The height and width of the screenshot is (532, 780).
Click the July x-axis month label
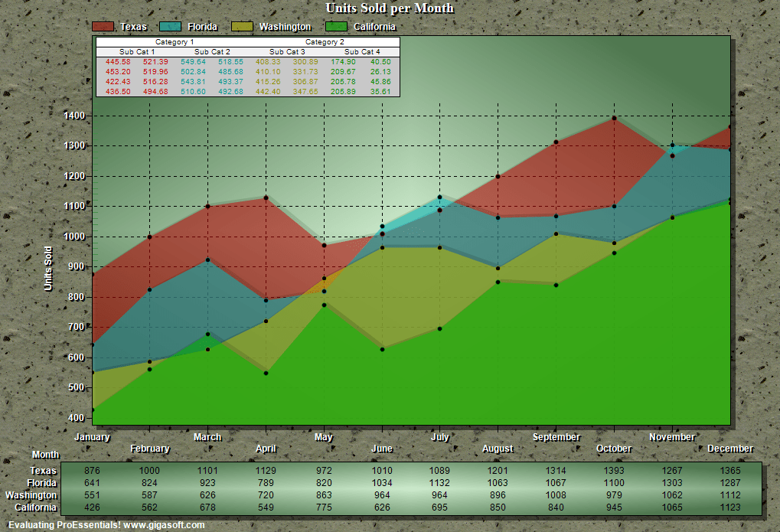(x=439, y=438)
